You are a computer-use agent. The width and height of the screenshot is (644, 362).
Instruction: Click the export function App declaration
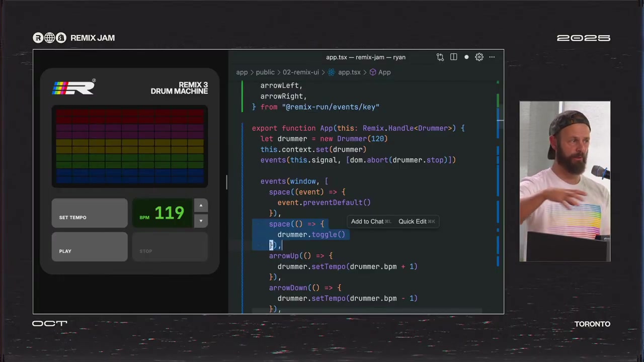358,128
